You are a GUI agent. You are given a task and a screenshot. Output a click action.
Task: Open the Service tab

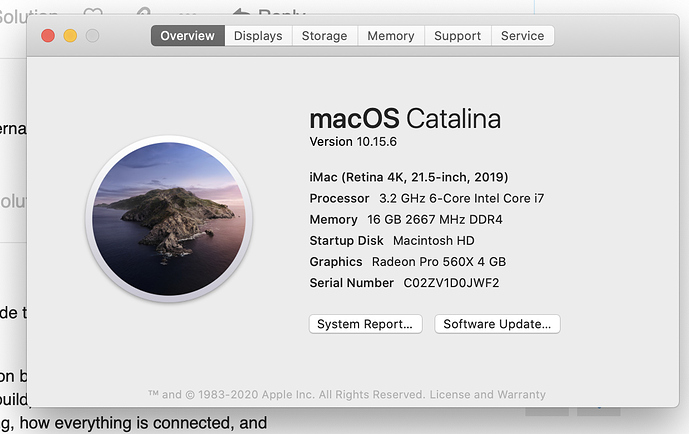[x=522, y=36]
